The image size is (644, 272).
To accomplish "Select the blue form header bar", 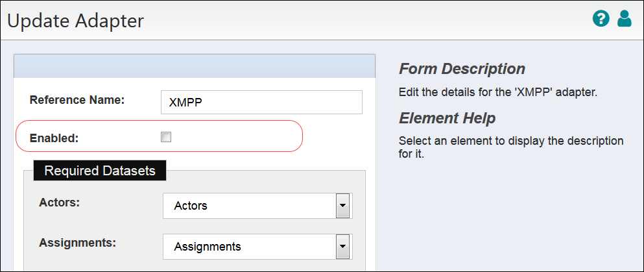I will coord(195,66).
